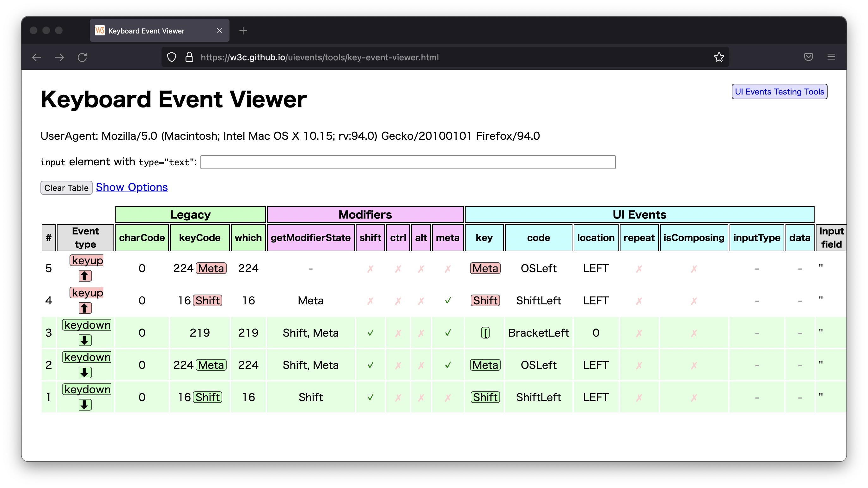Bookmark the page with star icon

(x=719, y=57)
